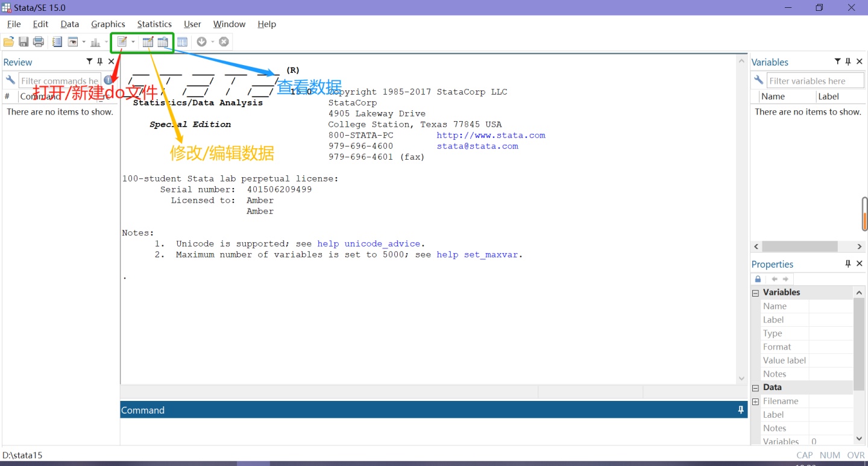Toggle the Command panel pin

[741, 409]
